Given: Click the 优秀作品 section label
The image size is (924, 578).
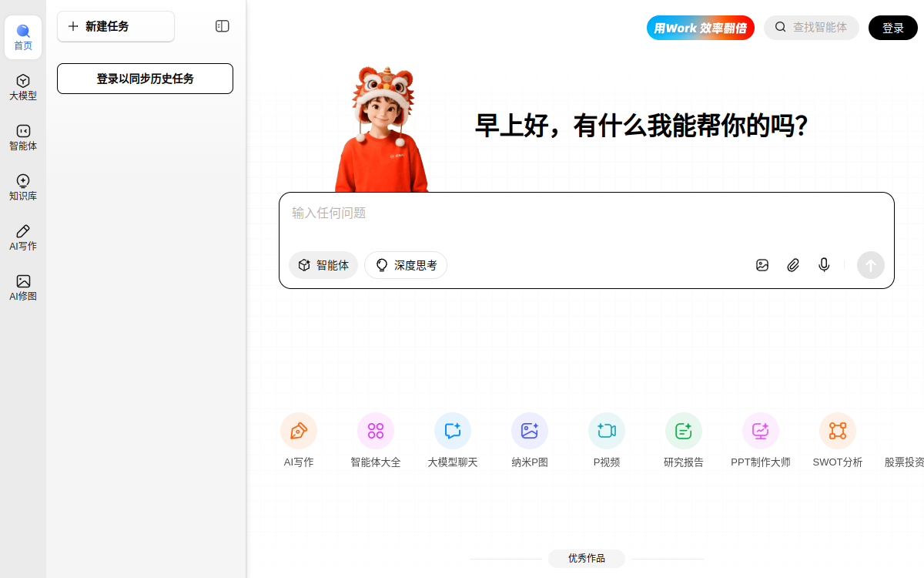Looking at the screenshot, I should (587, 559).
